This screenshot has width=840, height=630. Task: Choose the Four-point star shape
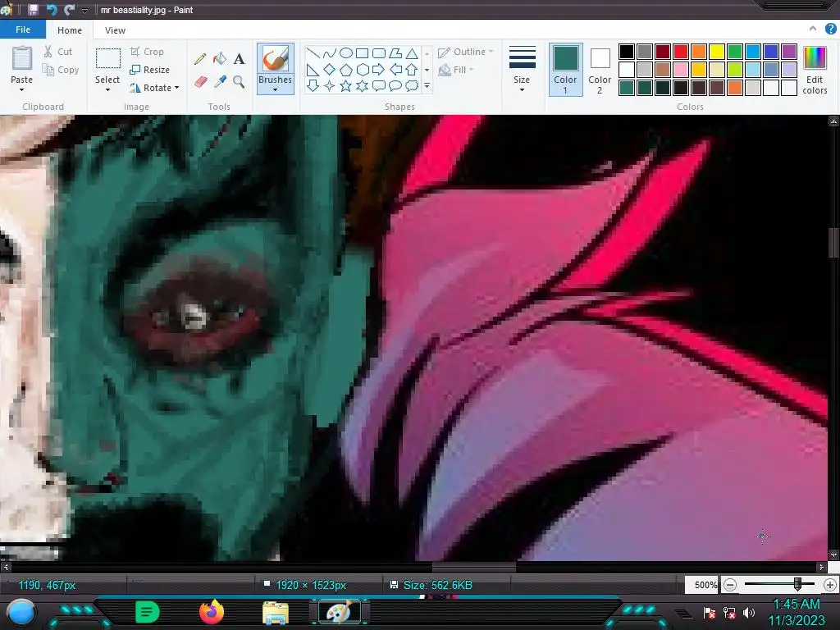coord(330,85)
